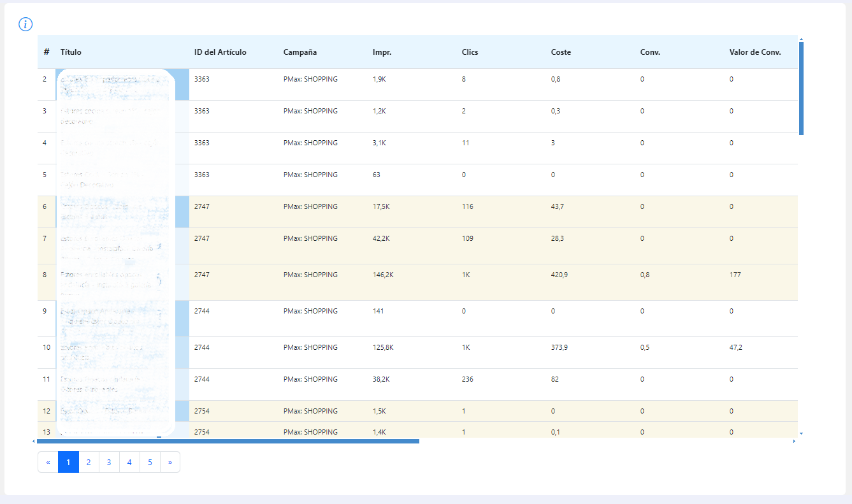852x504 pixels.
Task: Select row 8 with 146,2K impressions
Action: 417,282
